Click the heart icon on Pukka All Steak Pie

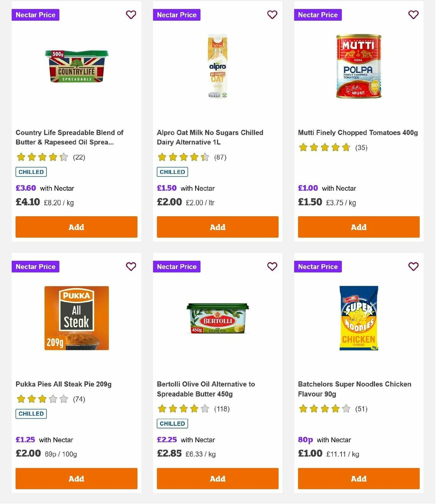(131, 266)
